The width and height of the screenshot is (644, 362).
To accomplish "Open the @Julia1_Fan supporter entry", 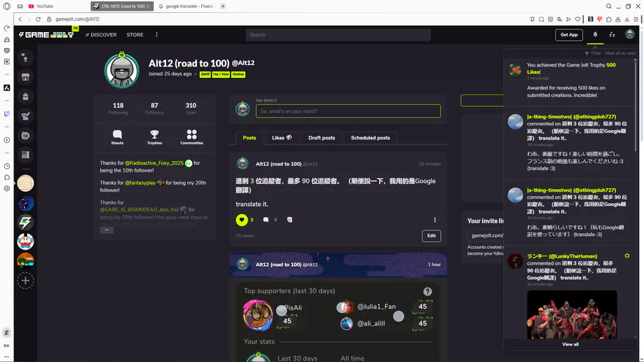I will pos(376,307).
